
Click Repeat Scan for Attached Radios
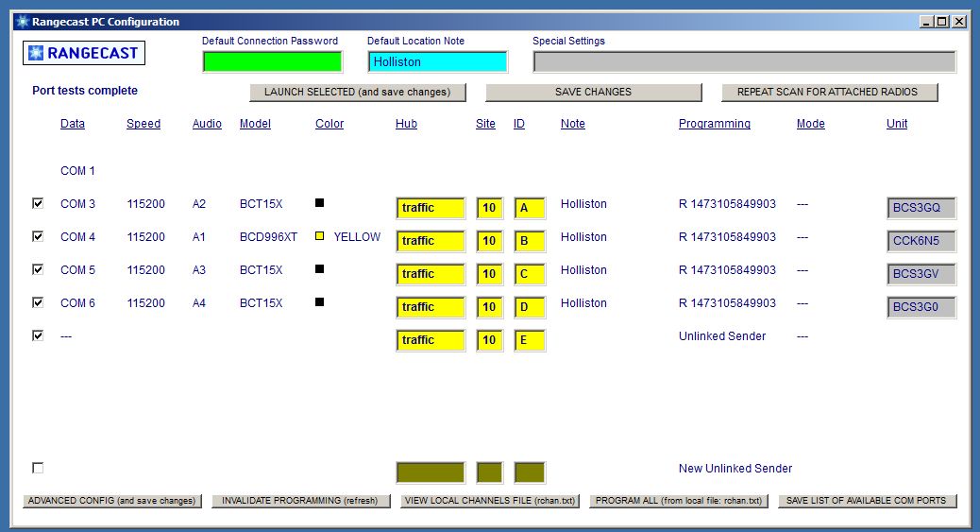tap(830, 92)
